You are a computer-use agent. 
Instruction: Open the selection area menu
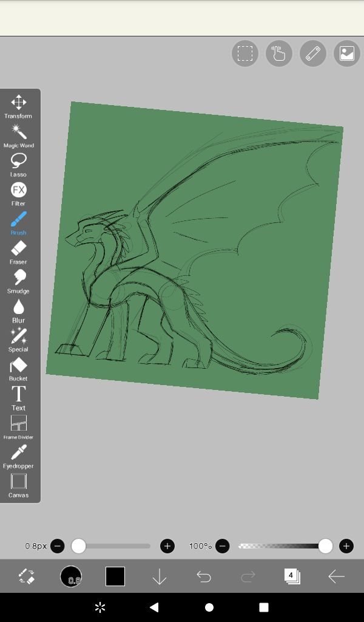pyautogui.click(x=244, y=53)
